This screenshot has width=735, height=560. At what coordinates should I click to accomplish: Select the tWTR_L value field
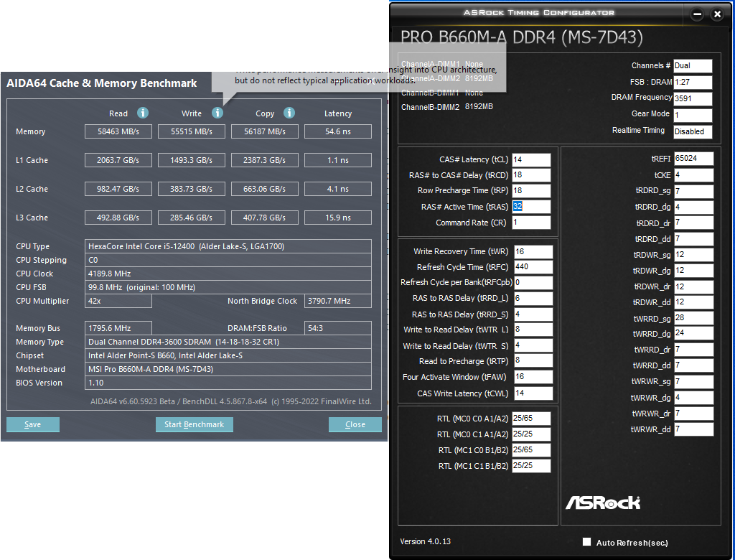[533, 330]
